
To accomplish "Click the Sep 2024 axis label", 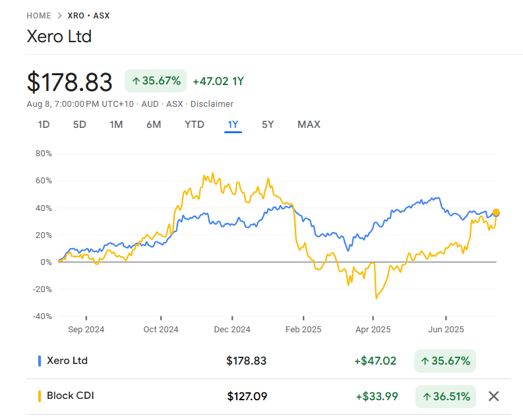I will coord(86,329).
